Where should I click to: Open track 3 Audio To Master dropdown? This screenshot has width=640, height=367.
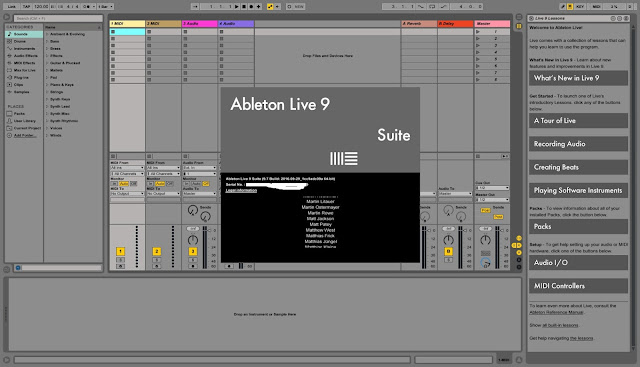coord(200,194)
